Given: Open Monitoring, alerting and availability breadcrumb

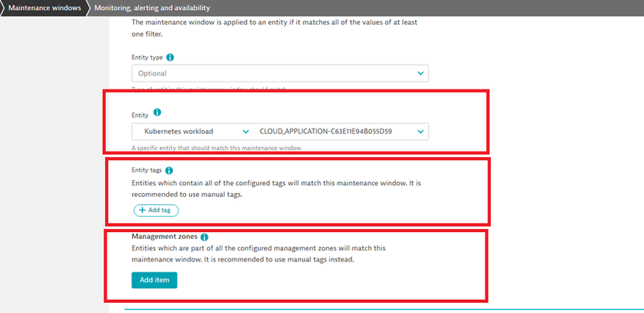Looking at the screenshot, I should 149,8.
